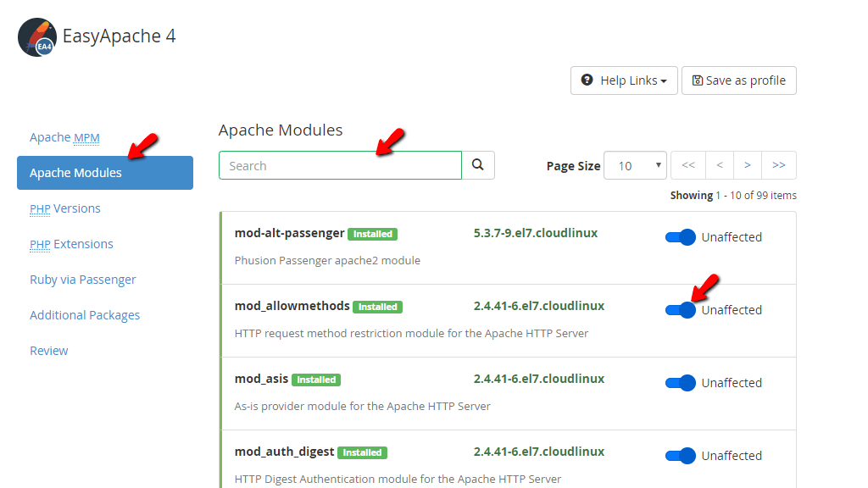Image resolution: width=868 pixels, height=488 pixels.
Task: Focus the module Search field
Action: tap(340, 165)
